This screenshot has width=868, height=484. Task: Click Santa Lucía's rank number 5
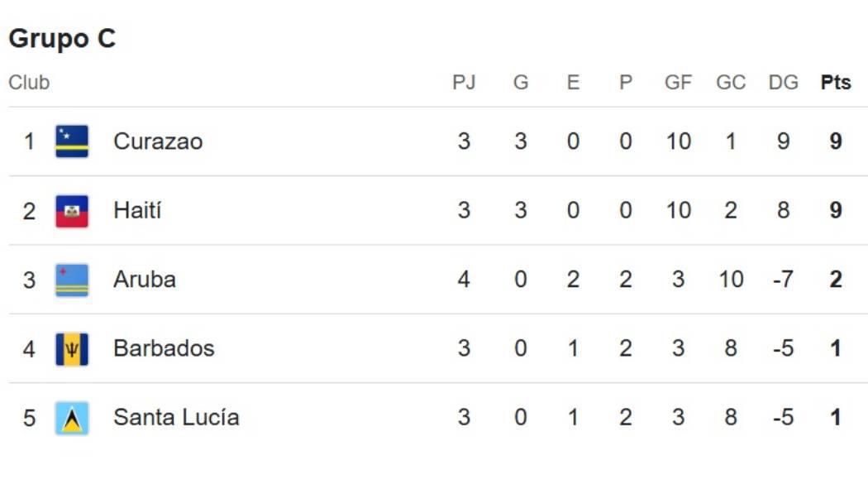coord(29,417)
